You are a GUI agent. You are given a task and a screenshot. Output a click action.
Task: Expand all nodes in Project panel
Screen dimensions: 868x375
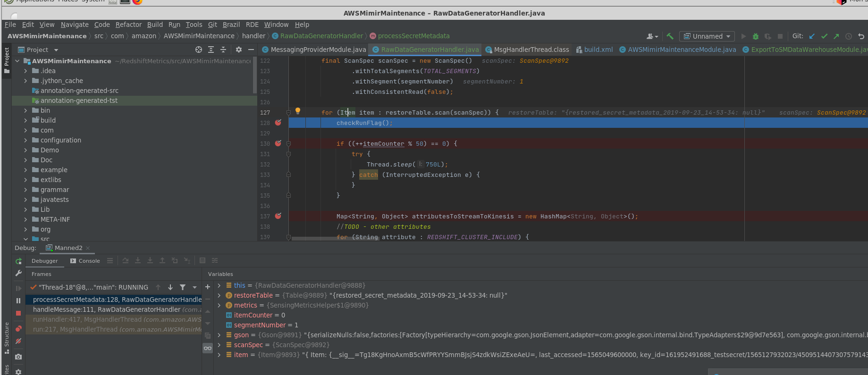(x=211, y=50)
